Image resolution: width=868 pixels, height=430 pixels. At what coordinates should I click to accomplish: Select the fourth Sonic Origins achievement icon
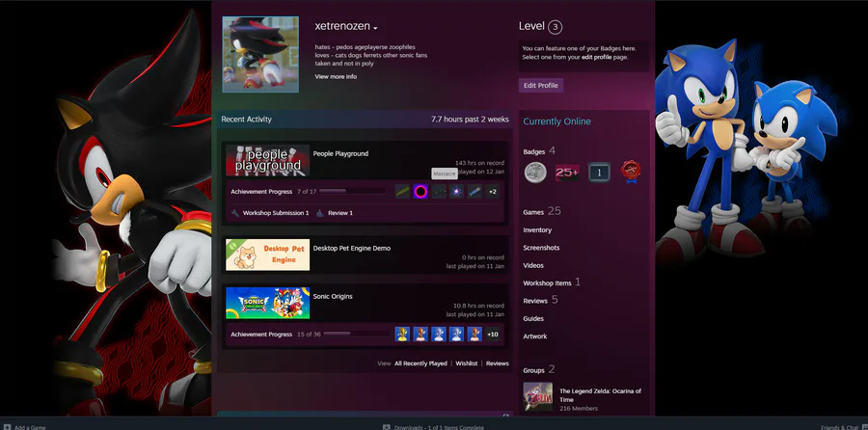pos(457,335)
